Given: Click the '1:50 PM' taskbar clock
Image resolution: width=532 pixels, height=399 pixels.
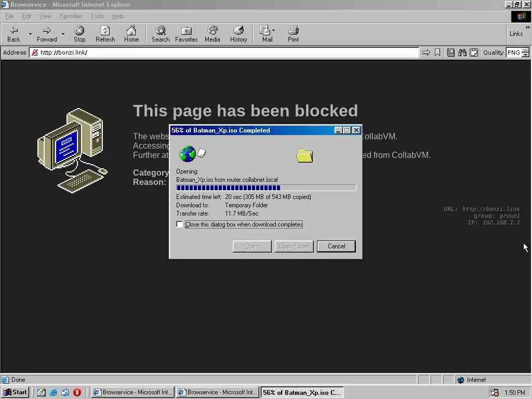Looking at the screenshot, I should (x=514, y=393).
